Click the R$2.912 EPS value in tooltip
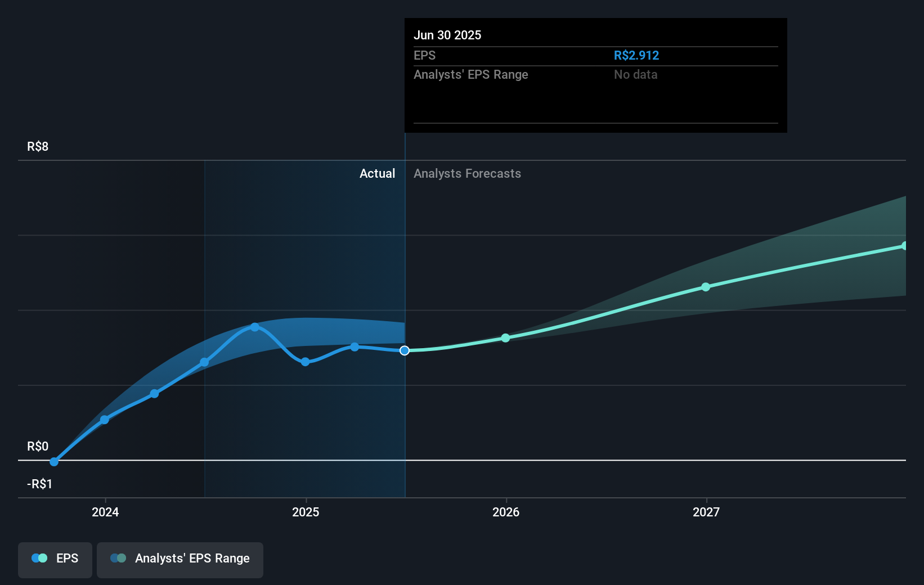 636,55
